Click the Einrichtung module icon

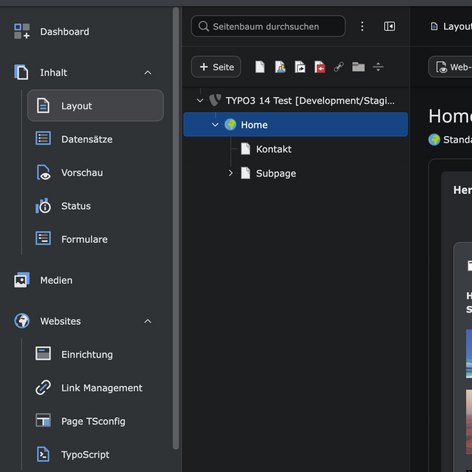coord(43,354)
